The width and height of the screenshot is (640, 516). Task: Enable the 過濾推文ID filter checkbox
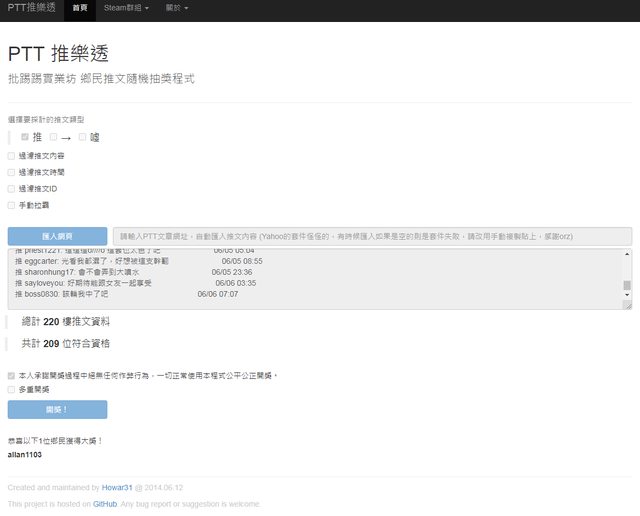click(x=11, y=188)
